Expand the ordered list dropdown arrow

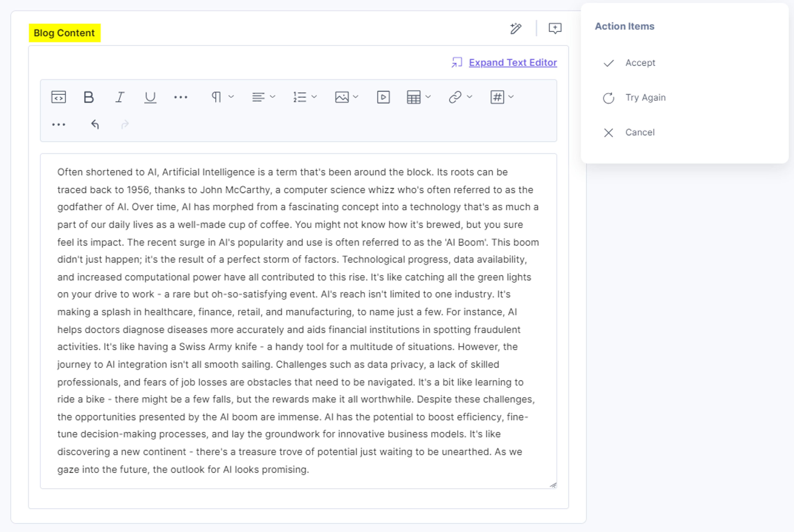click(x=314, y=97)
